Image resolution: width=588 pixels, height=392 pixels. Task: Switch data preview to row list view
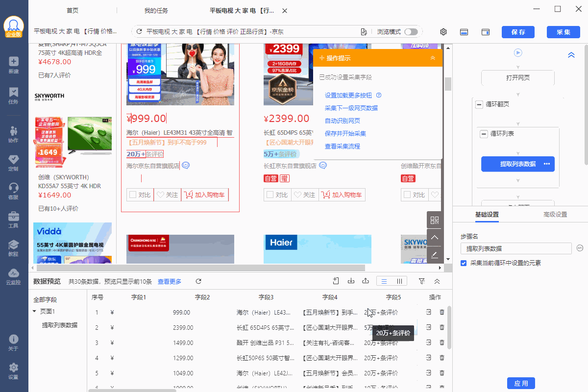coord(384,281)
